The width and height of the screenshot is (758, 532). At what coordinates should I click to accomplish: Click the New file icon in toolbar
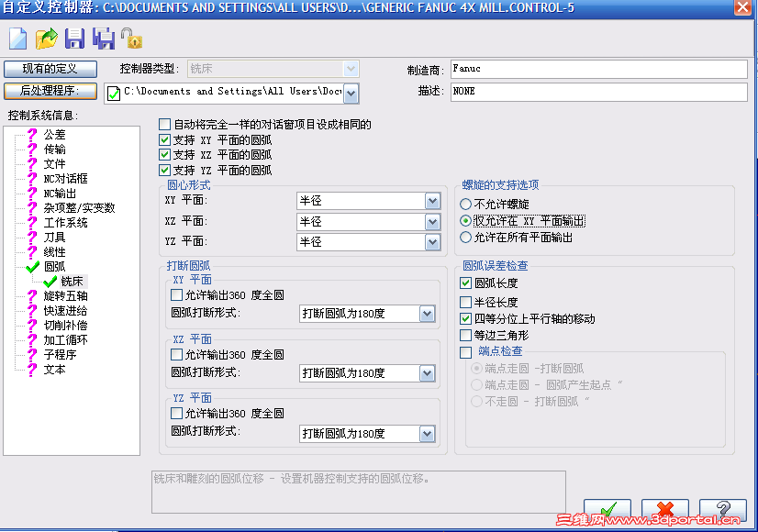tap(17, 39)
